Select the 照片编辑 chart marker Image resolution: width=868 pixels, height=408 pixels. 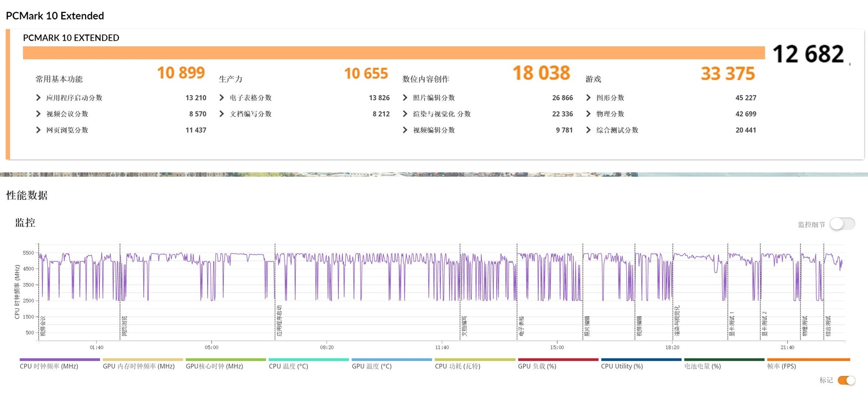(587, 326)
